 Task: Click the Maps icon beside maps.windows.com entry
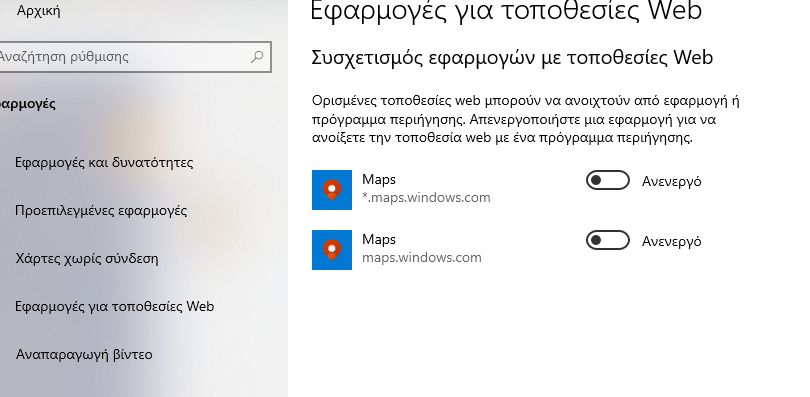pyautogui.click(x=332, y=250)
